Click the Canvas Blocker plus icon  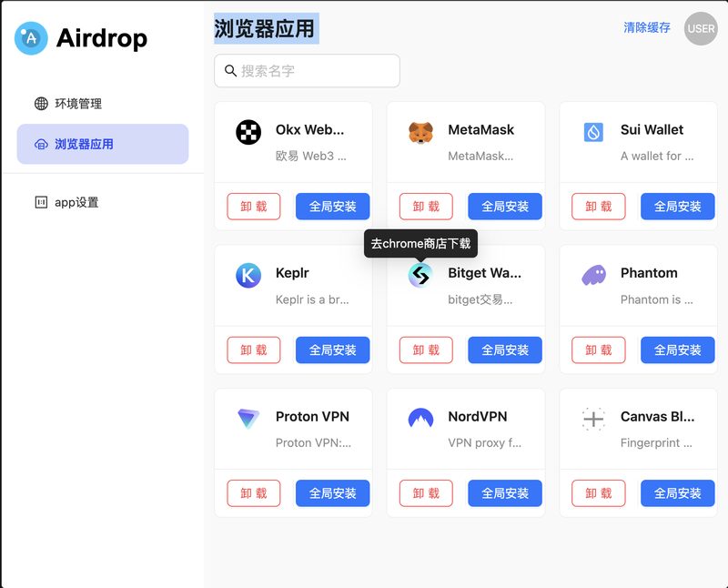(593, 419)
